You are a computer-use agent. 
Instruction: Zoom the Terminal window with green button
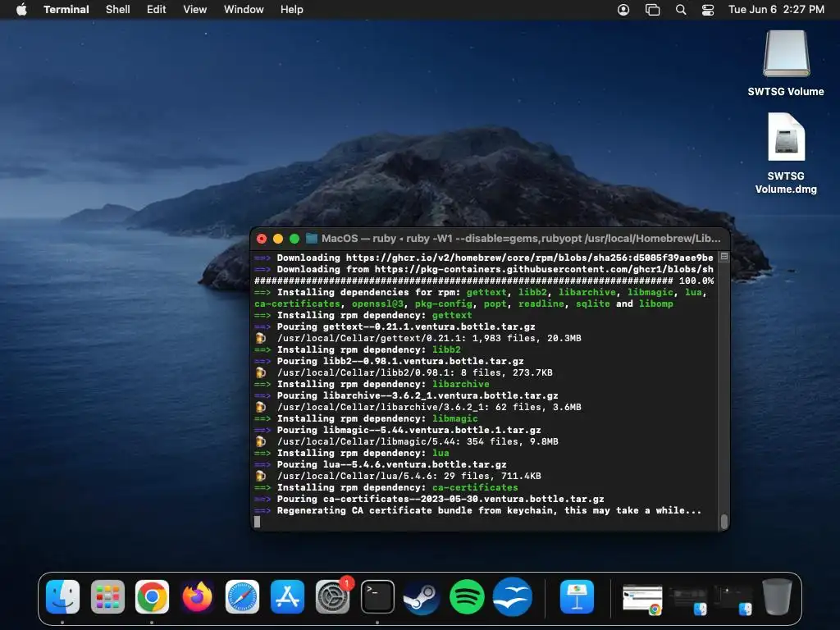tap(294, 239)
